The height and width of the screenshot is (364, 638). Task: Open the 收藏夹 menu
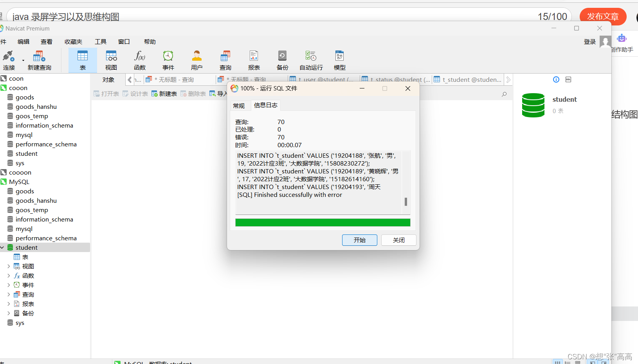[73, 41]
